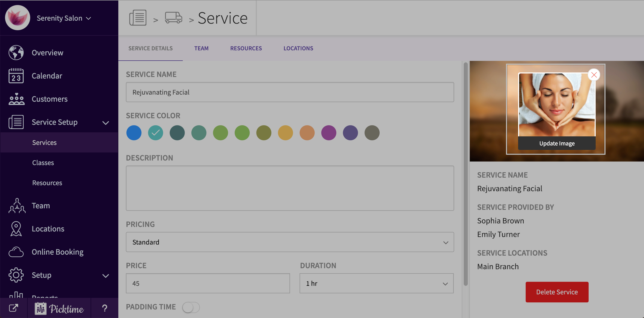Click the Locations map pin icon
The height and width of the screenshot is (318, 644).
tap(16, 229)
